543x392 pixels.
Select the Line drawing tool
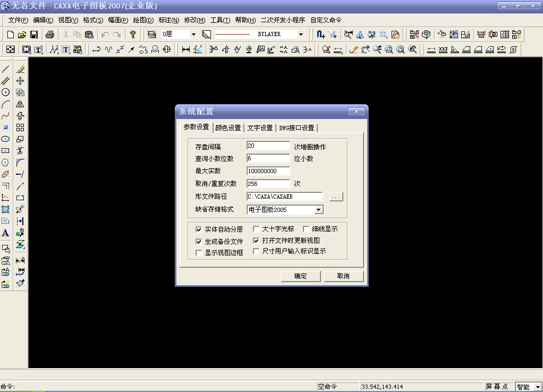point(5,69)
